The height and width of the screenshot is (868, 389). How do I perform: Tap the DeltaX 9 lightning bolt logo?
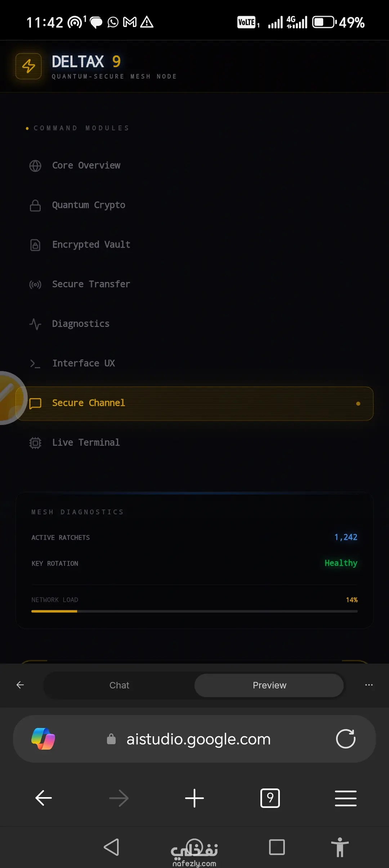(28, 66)
